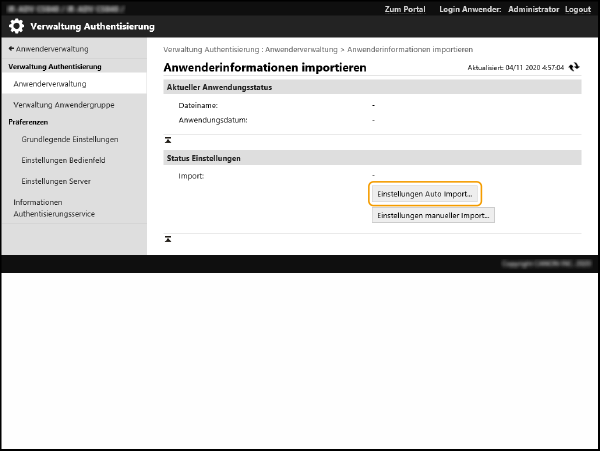Click the Verwaltung Authentisierung header title
This screenshot has height=451, width=600.
point(92,25)
